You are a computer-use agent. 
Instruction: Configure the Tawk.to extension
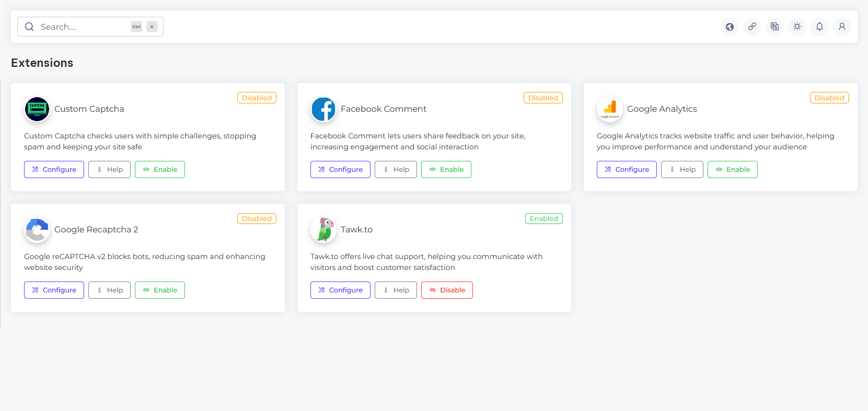(x=340, y=290)
